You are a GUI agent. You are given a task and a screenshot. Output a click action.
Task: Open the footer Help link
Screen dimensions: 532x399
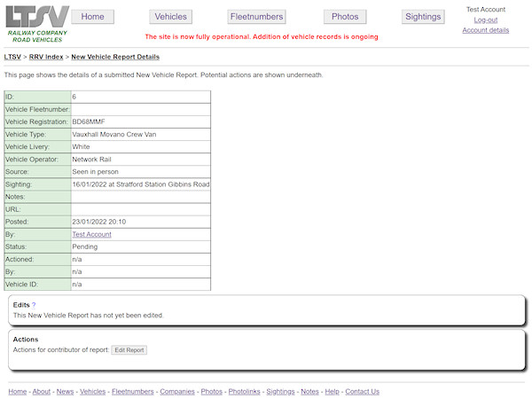point(332,391)
